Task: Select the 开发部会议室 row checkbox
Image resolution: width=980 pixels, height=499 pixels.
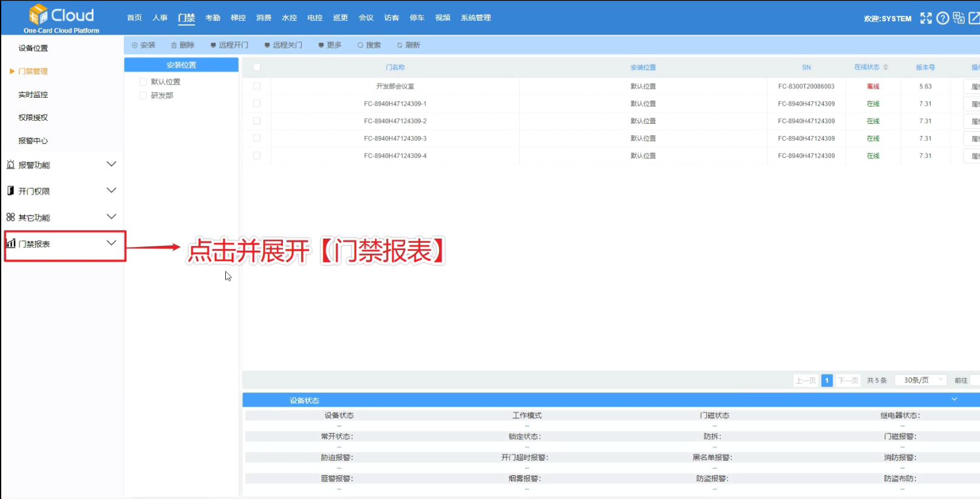Action: pyautogui.click(x=257, y=86)
